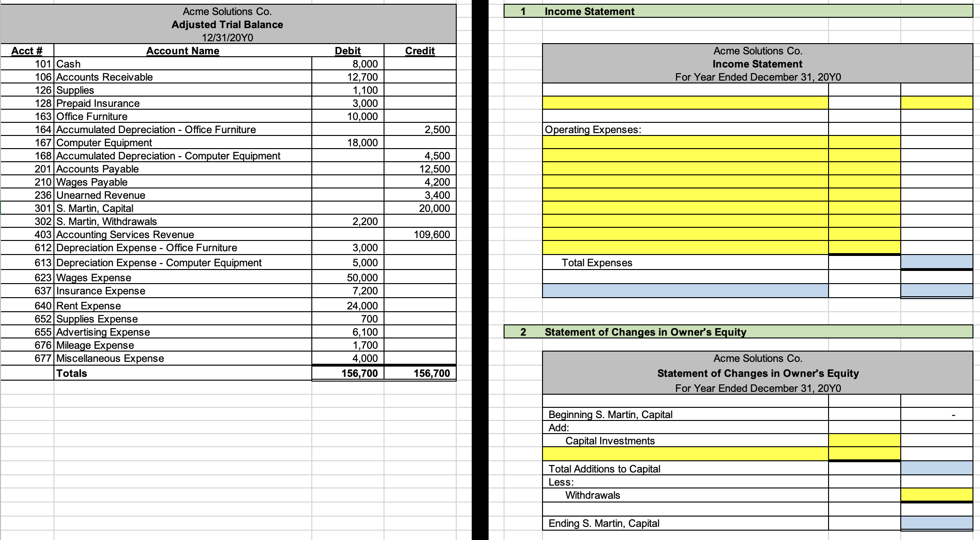Select the Operating Expenses label
The height and width of the screenshot is (540, 980).
click(593, 129)
